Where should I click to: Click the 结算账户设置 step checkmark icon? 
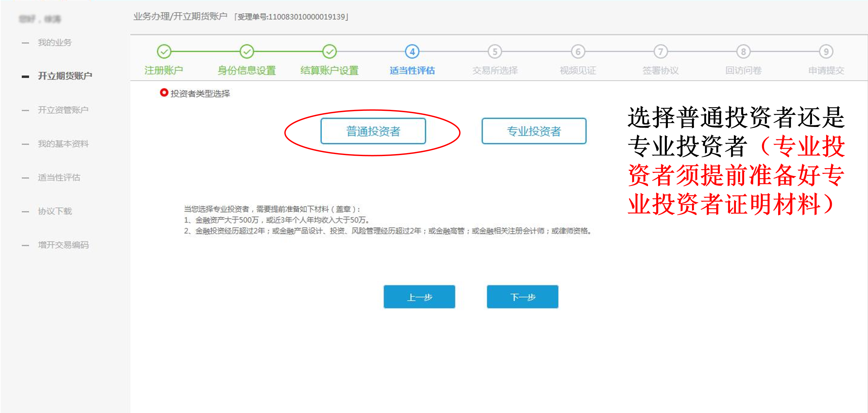point(329,52)
